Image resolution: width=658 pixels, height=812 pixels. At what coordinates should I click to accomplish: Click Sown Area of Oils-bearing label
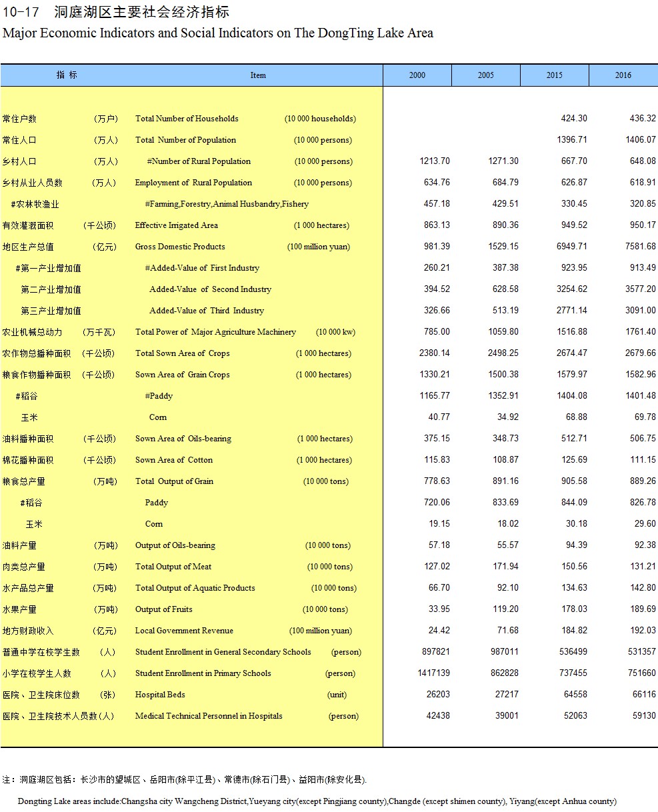[183, 439]
